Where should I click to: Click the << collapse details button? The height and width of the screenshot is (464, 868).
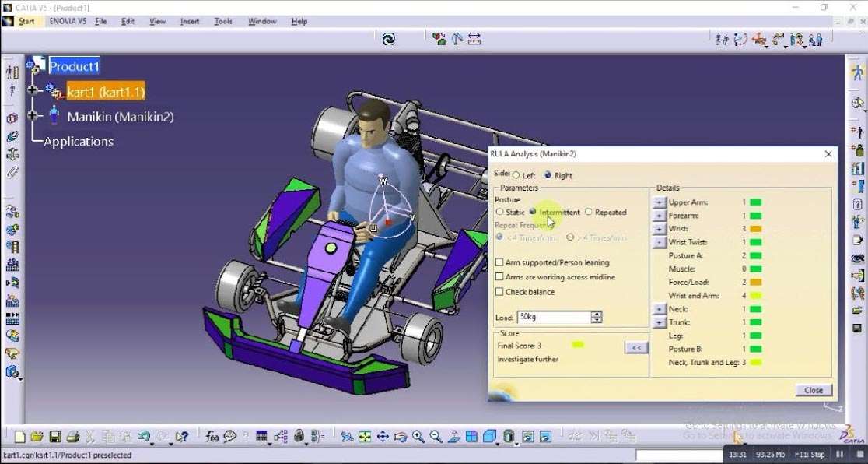(635, 347)
